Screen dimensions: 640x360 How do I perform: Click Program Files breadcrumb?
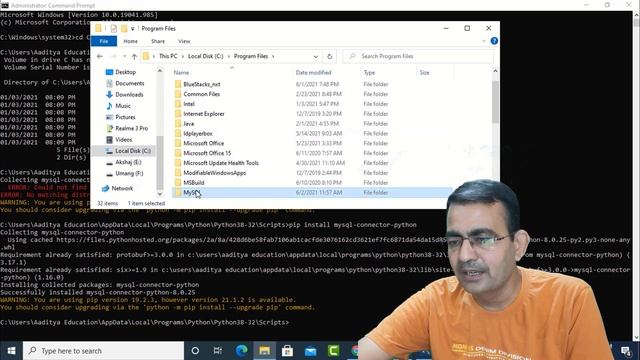[251, 56]
